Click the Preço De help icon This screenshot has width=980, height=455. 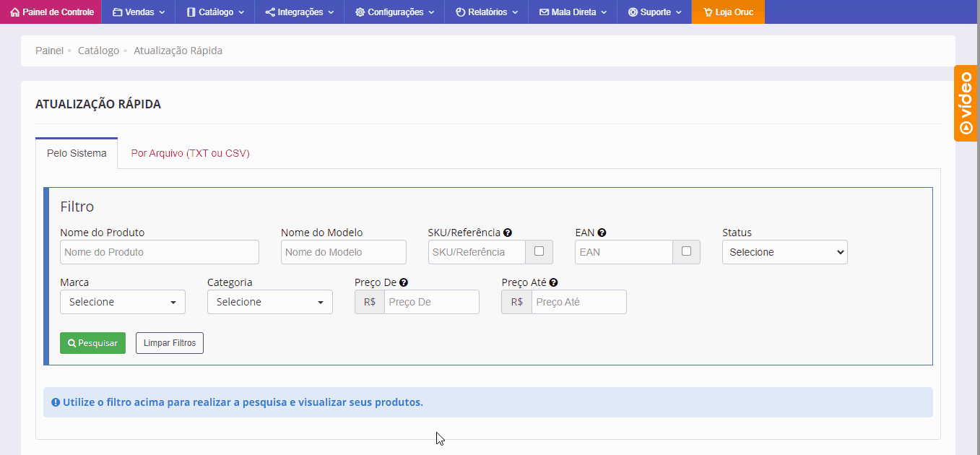coord(404,283)
